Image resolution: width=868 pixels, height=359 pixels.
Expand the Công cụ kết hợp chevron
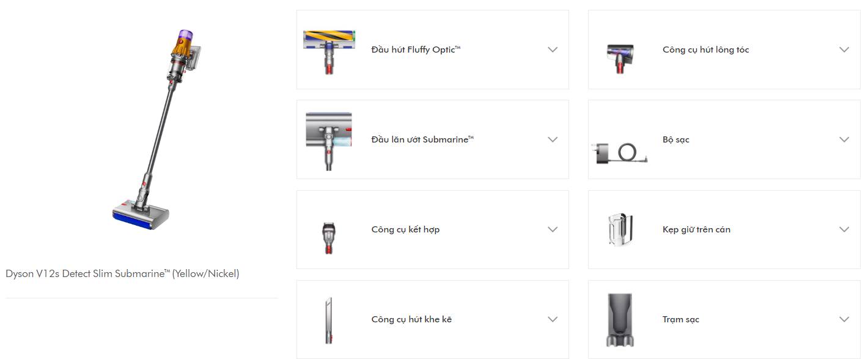coord(553,229)
